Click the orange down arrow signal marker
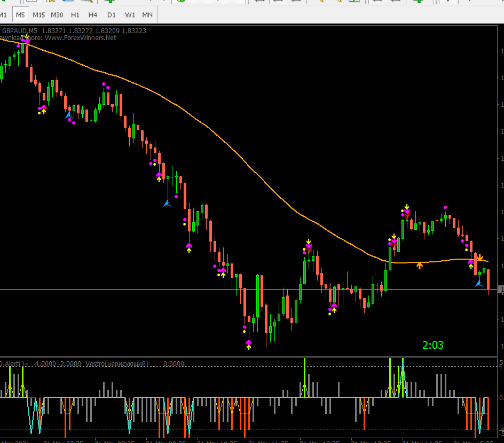This screenshot has width=504, height=443. pos(479,258)
